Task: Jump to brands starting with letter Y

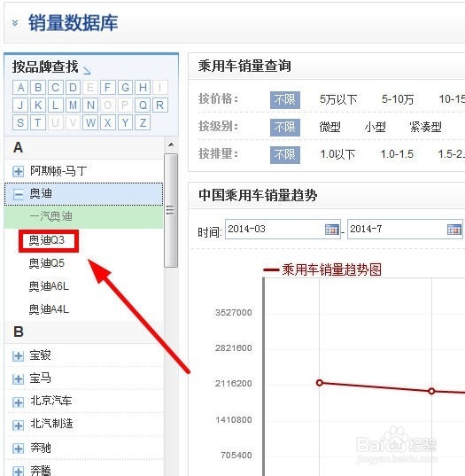Action: [x=125, y=122]
